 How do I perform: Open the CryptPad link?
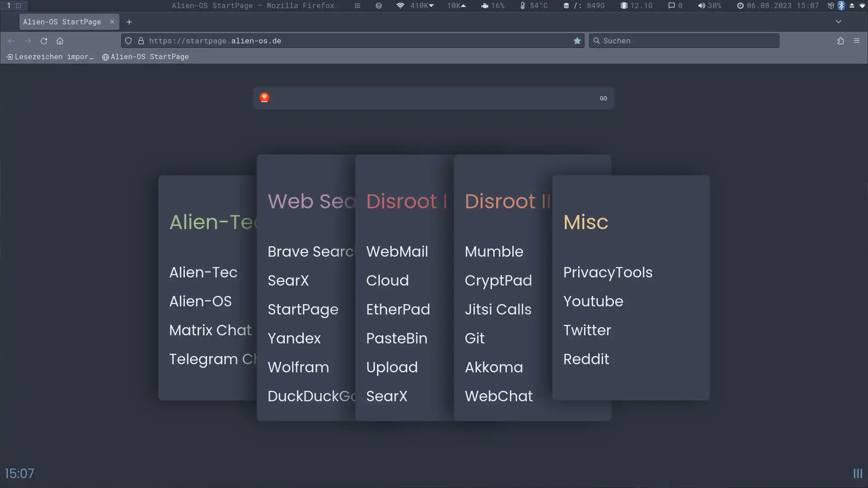498,281
